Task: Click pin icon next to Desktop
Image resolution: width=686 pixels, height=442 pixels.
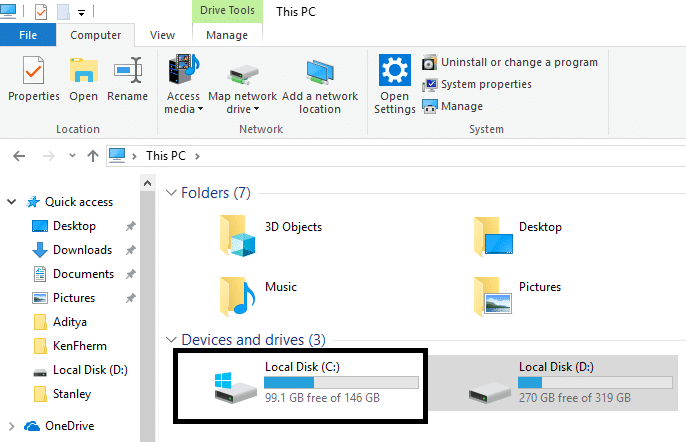Action: [x=130, y=226]
